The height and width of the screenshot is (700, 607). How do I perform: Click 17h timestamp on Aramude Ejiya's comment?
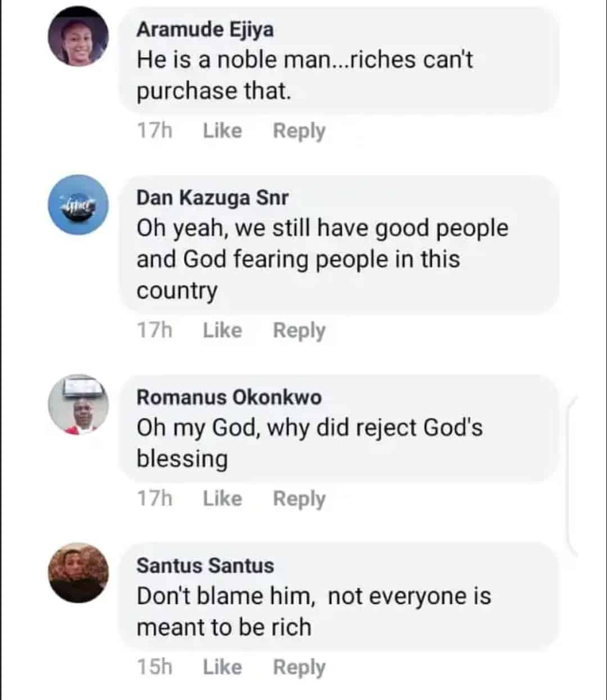click(155, 131)
